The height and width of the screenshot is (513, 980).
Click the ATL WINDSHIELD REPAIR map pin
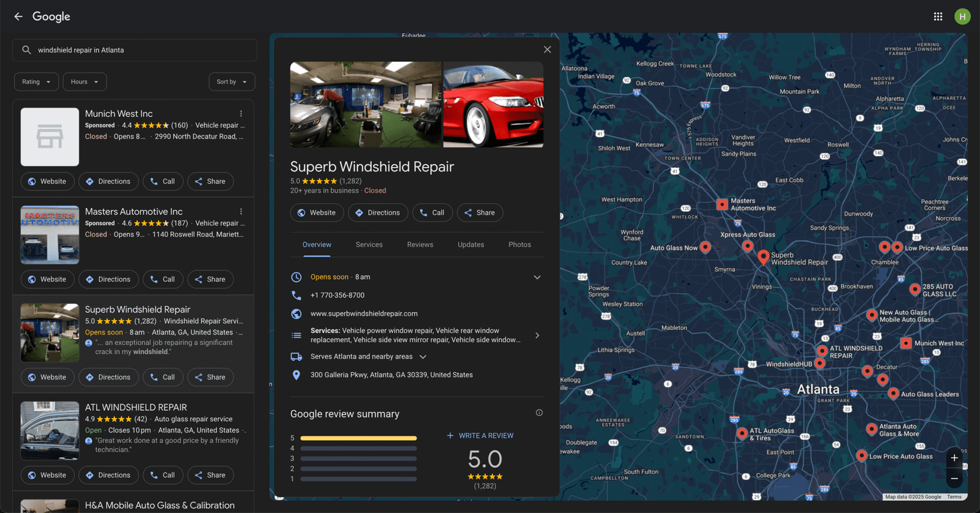point(822,351)
